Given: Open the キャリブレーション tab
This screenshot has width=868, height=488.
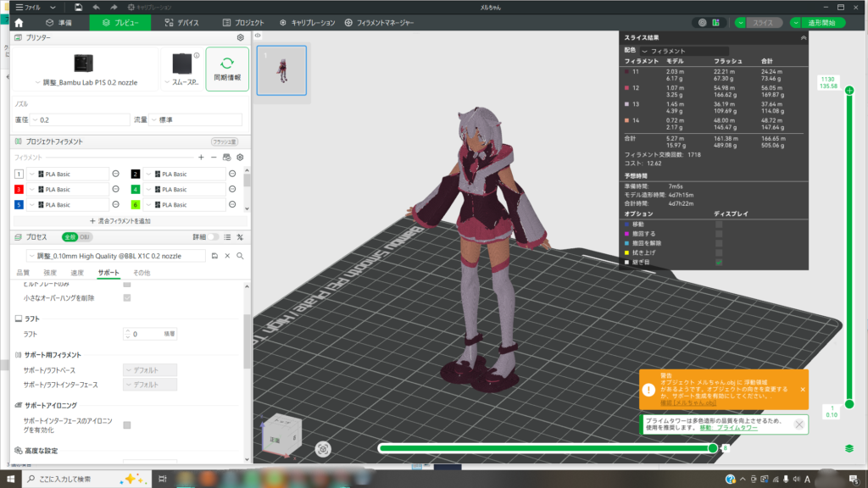Looking at the screenshot, I should pos(307,23).
